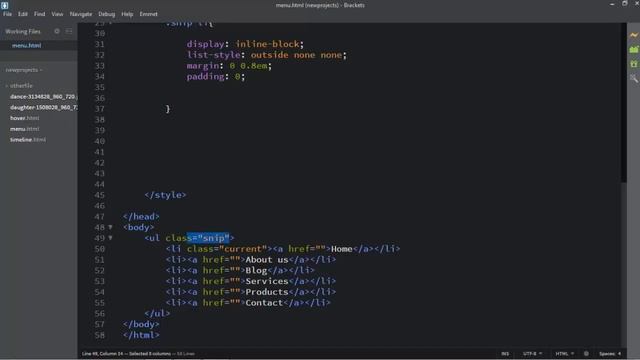Open the dance-3134828 image file

coord(43,97)
